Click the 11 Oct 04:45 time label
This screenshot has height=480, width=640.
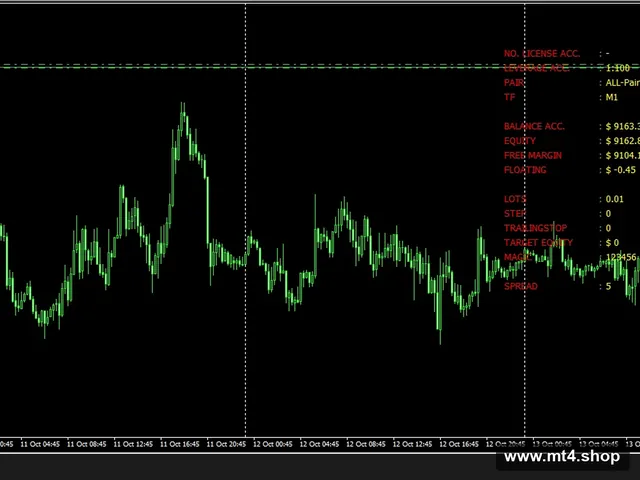pos(40,444)
